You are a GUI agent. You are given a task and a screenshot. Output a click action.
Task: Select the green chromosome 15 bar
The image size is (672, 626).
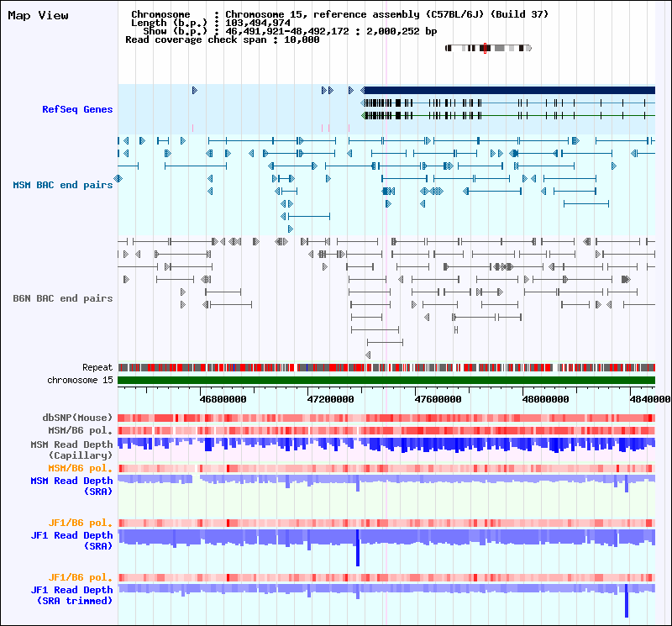pos(386,381)
